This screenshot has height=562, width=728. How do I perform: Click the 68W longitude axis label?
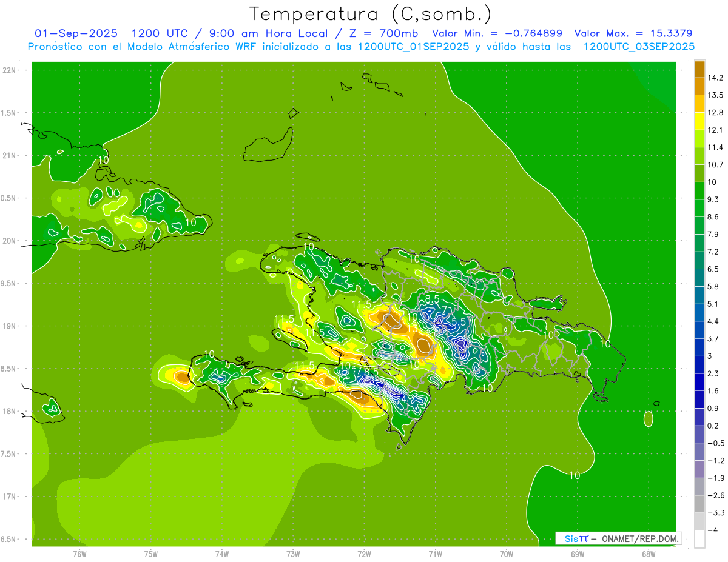tap(649, 554)
